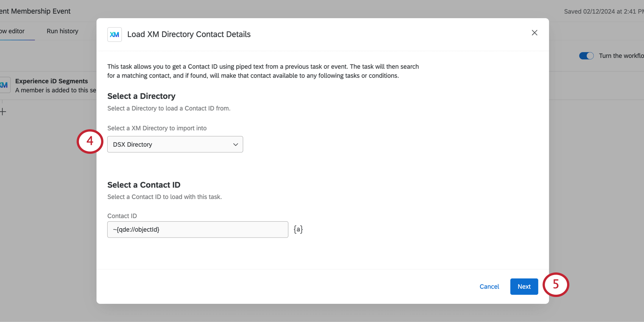
Task: Switch to the workflow editor tab
Action: tap(13, 31)
